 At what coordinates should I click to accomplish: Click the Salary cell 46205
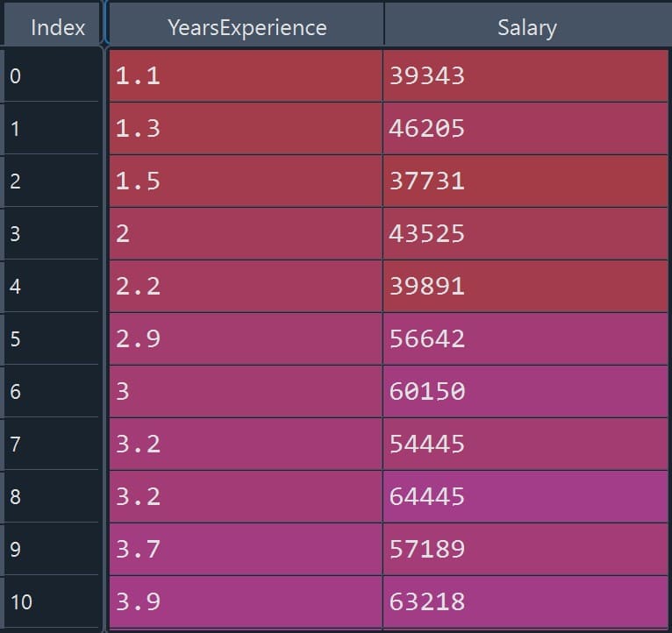(x=525, y=129)
